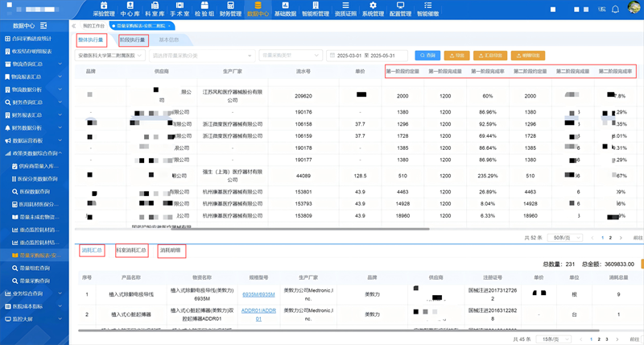Viewport: 644px width, 345px height.
Task: Select the 科室消耗汇总 tab
Action: click(x=131, y=250)
